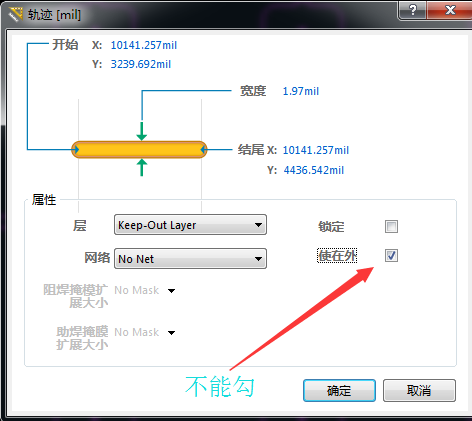Click the track dialog title icon
Viewport: 472px width, 421px height.
15,14
